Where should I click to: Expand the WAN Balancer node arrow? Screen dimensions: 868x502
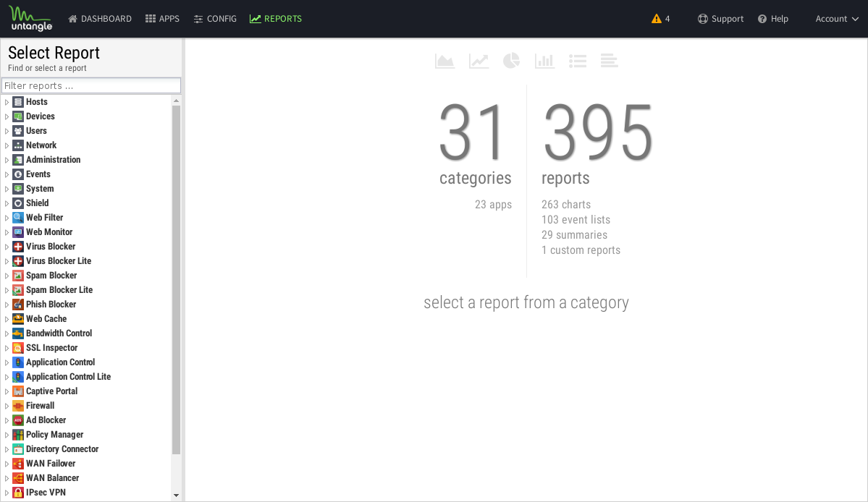click(x=7, y=477)
